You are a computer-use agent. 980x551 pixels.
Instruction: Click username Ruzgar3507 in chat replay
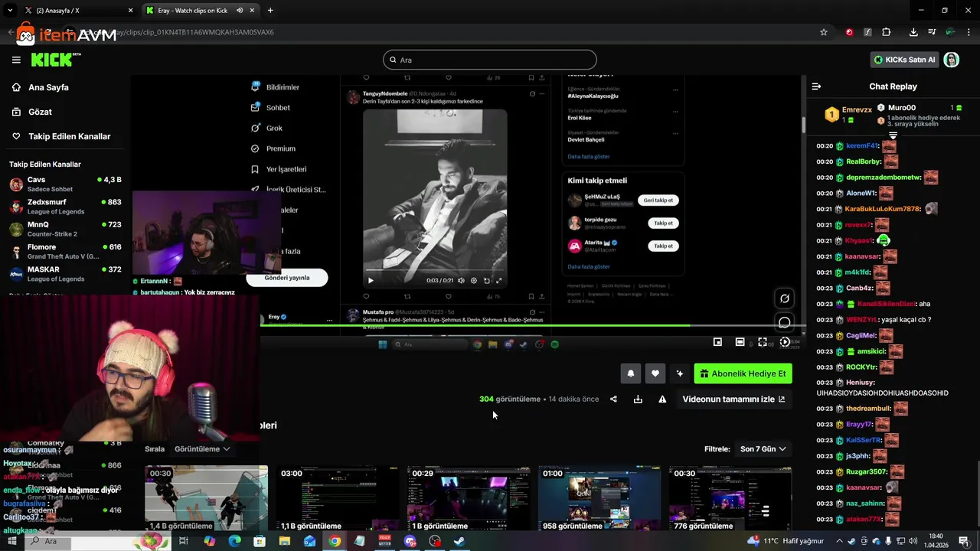click(x=867, y=472)
